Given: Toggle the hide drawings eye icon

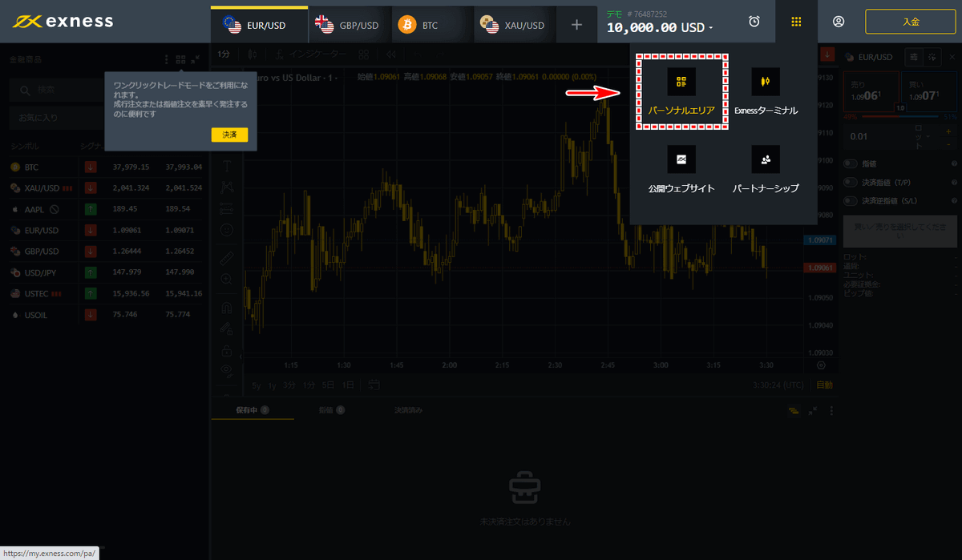Looking at the screenshot, I should click(228, 370).
